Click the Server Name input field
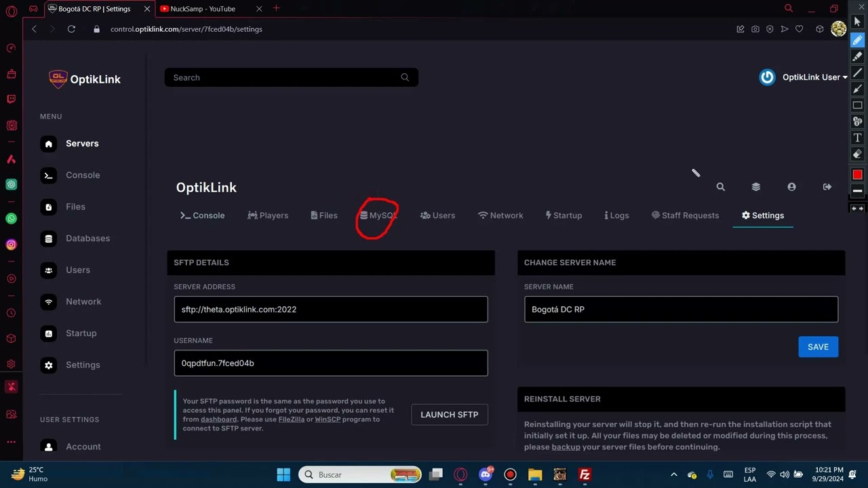Viewport: 868px width, 488px height. point(681,309)
